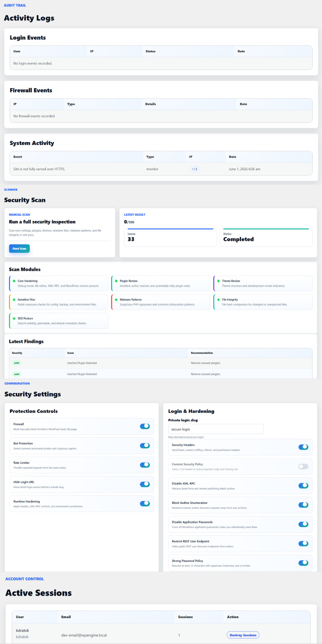Click the Event header in System Activity

point(18,157)
